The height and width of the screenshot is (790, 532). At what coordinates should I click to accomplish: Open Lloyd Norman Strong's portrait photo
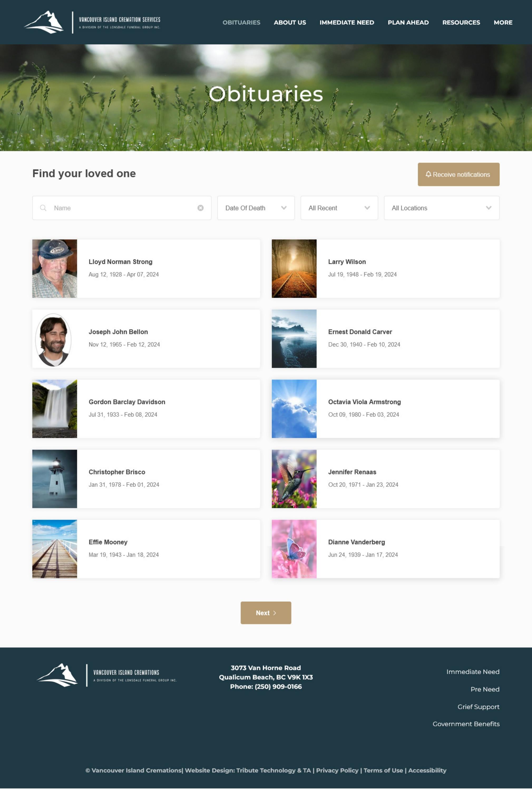(x=55, y=268)
